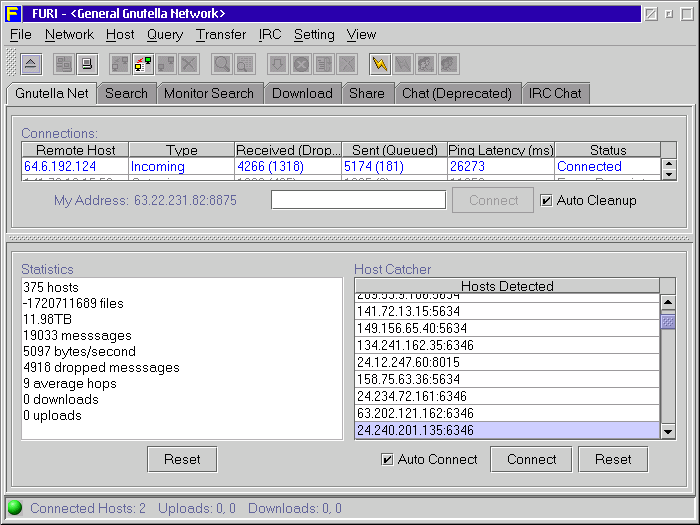Select highlighted host 24.240.201.135:6346

click(x=507, y=430)
